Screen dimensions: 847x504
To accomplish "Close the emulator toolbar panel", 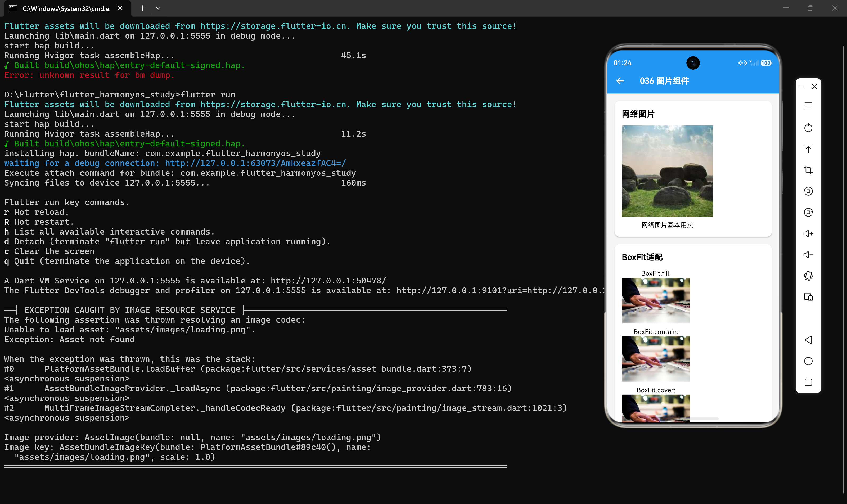I will (814, 87).
